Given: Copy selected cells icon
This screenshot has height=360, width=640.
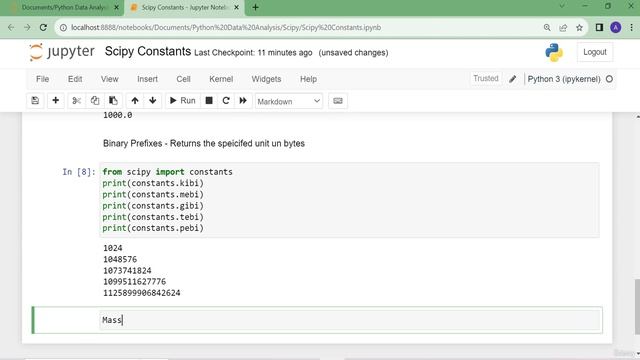Looking at the screenshot, I should (95, 101).
